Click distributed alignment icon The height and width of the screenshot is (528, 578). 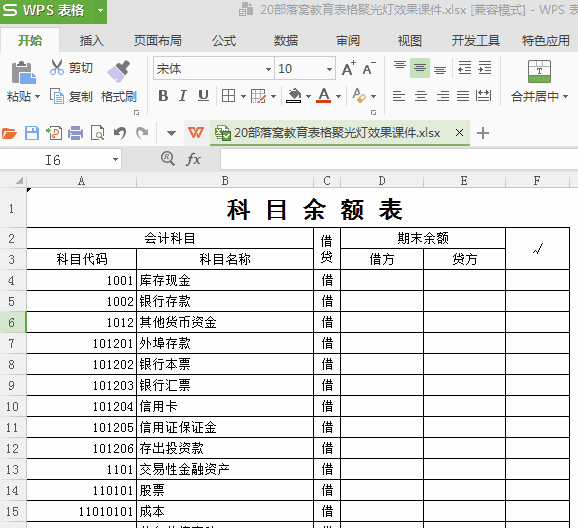[483, 96]
